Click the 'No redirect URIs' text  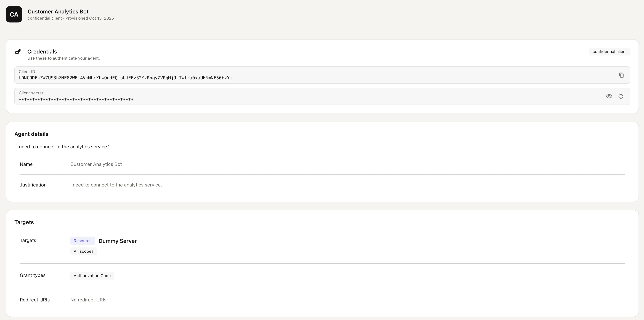click(88, 300)
